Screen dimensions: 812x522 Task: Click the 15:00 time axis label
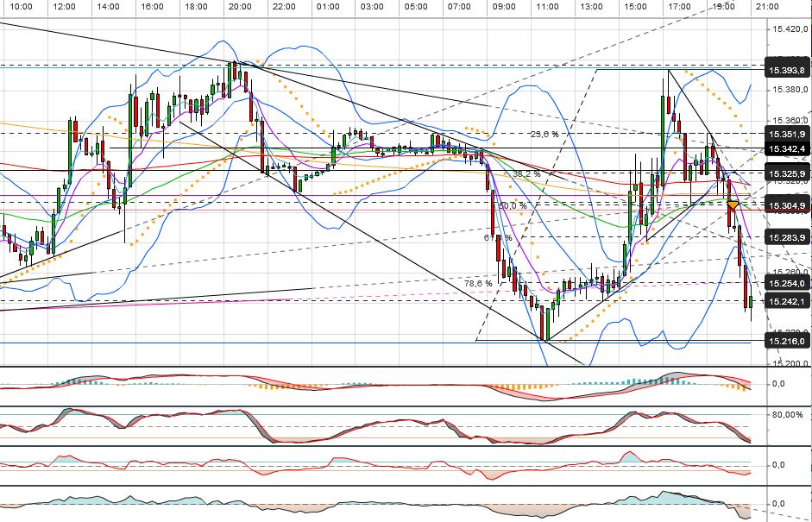pyautogui.click(x=635, y=7)
